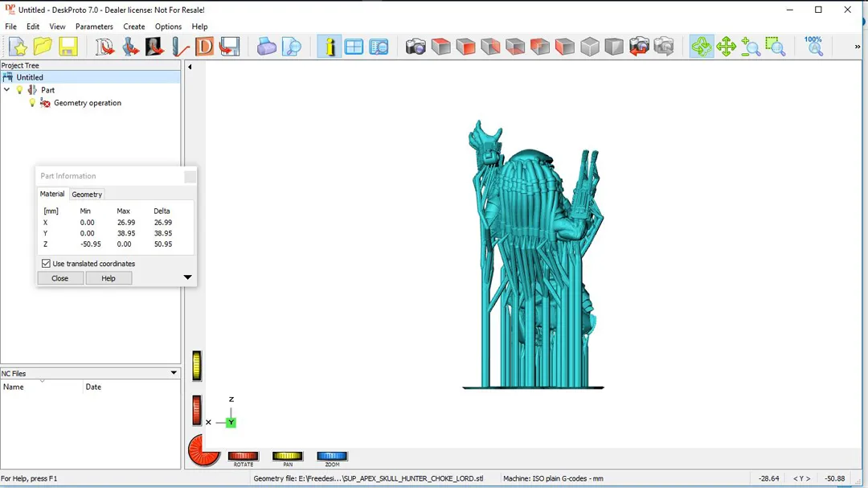Collapse the Part node in Project Tree

click(x=6, y=90)
